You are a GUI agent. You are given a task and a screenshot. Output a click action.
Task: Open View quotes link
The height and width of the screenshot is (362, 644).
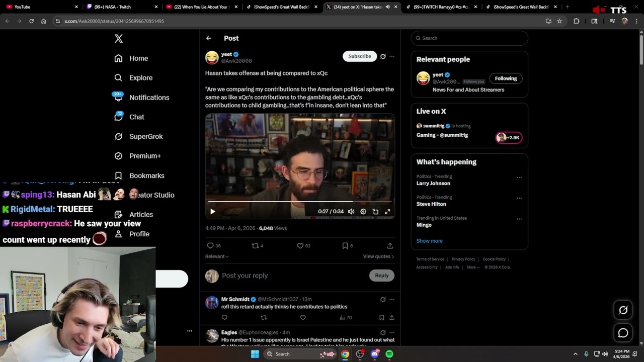tap(378, 256)
